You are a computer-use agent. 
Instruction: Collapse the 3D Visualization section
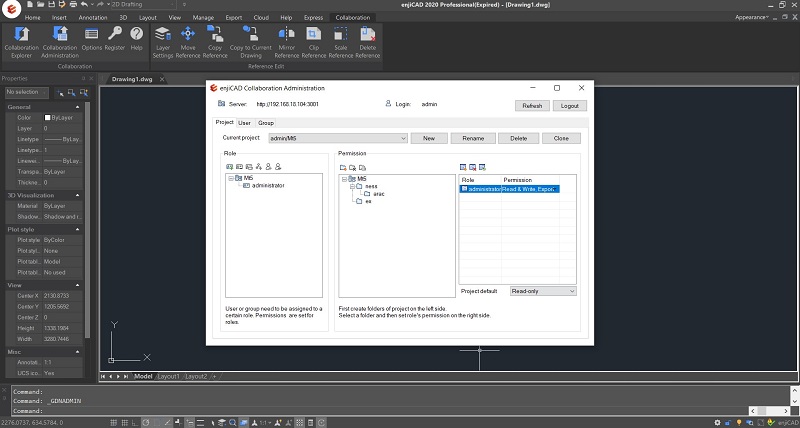pos(78,195)
